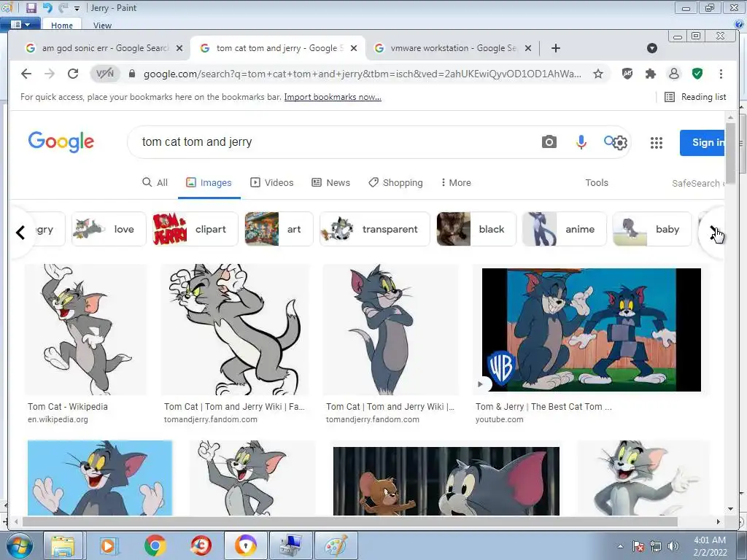The height and width of the screenshot is (560, 747).
Task: Open the 'Tom Cat - Wikipedia' image result
Action: pos(86,330)
